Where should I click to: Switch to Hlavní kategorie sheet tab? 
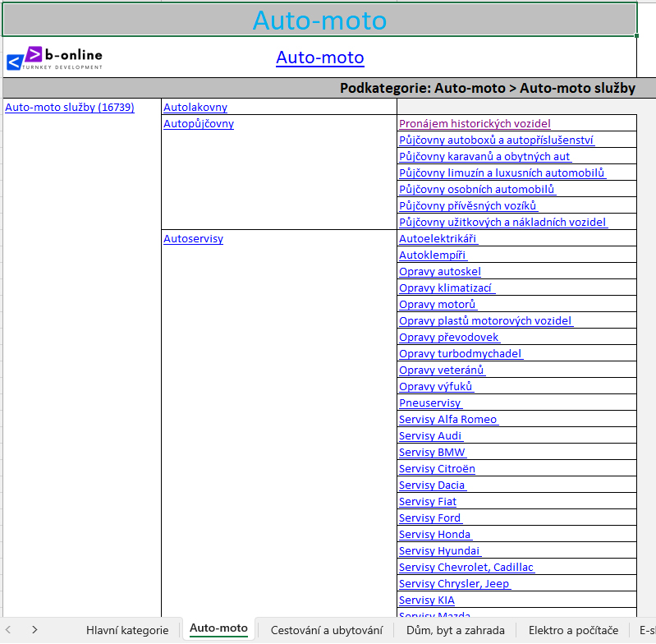click(127, 630)
